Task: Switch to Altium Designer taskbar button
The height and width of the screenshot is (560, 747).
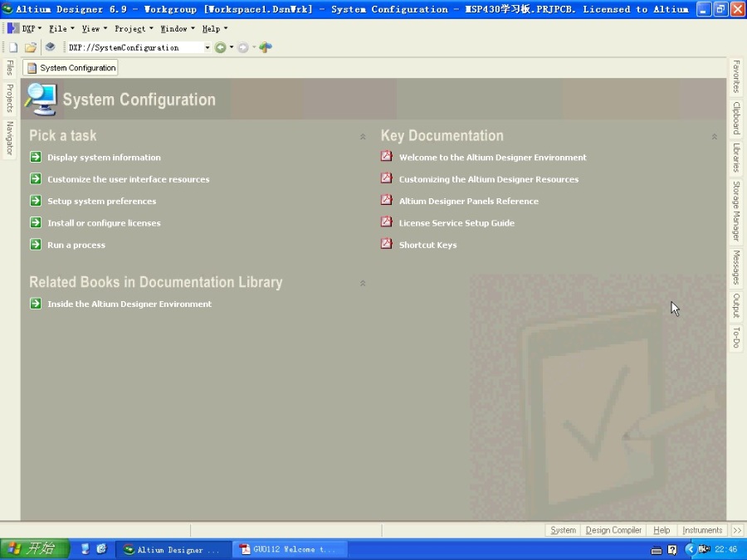Action: tap(173, 549)
